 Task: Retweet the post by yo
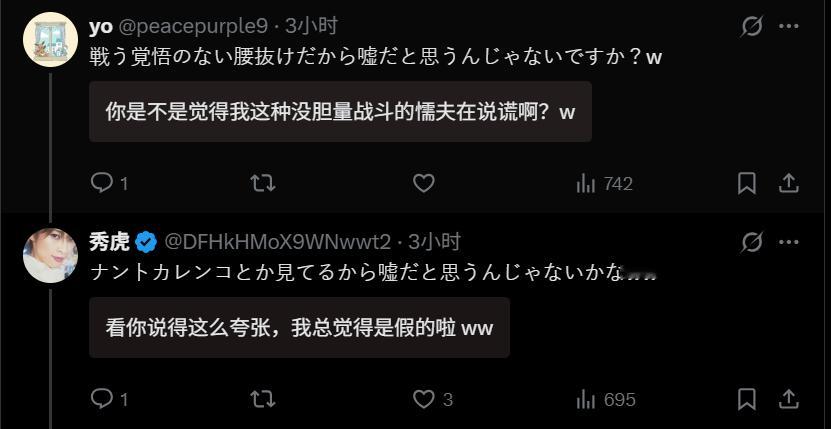point(262,183)
